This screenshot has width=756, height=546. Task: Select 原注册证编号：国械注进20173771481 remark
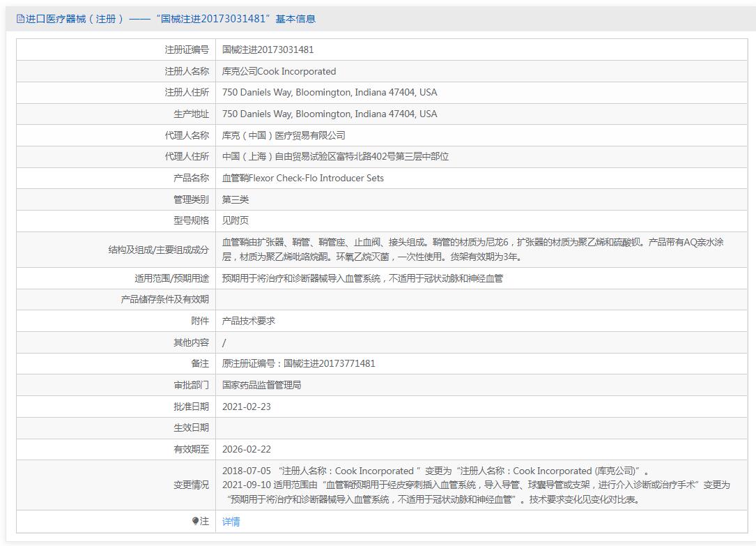click(x=298, y=363)
